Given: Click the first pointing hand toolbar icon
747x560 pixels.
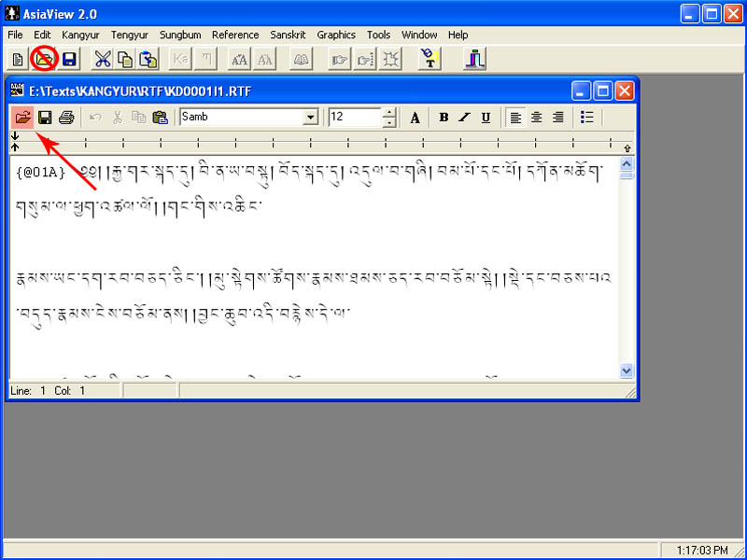Looking at the screenshot, I should [x=339, y=59].
